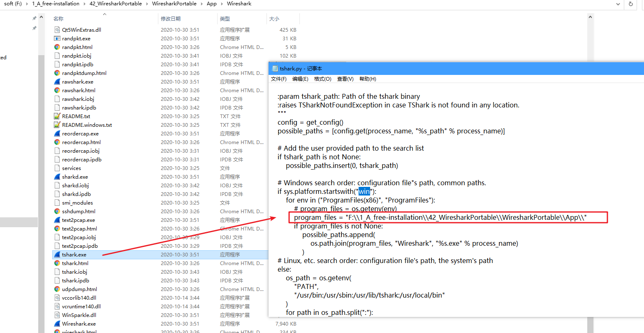The width and height of the screenshot is (644, 333).
Task: Click the text2pcap.exe shark fin icon
Action: 57,220
